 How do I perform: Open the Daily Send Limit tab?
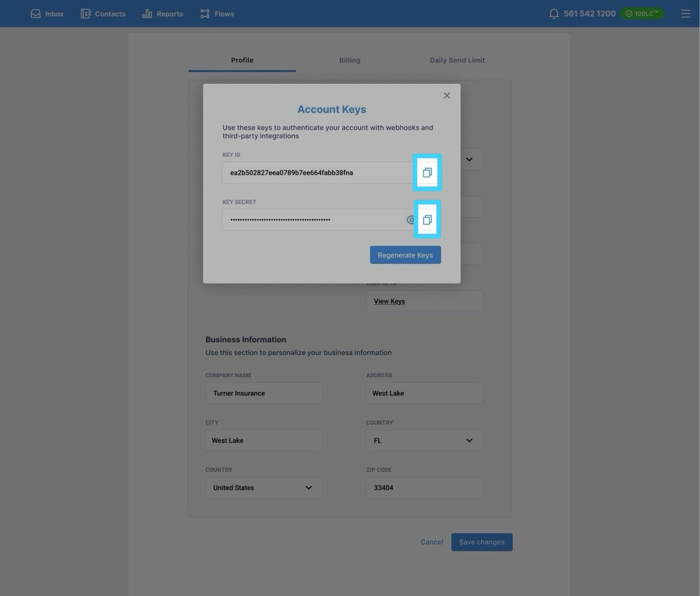(x=457, y=60)
